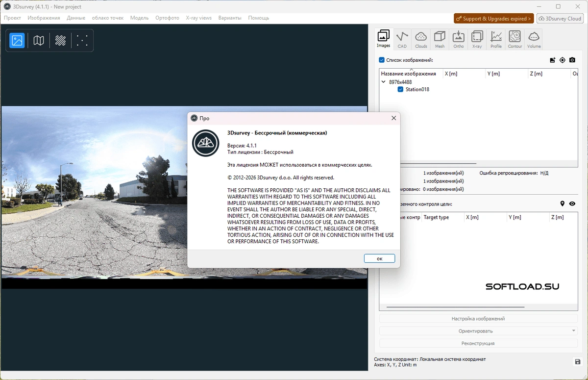Open 3Dsurvey Cloud button
This screenshot has height=380, width=588.
560,19
